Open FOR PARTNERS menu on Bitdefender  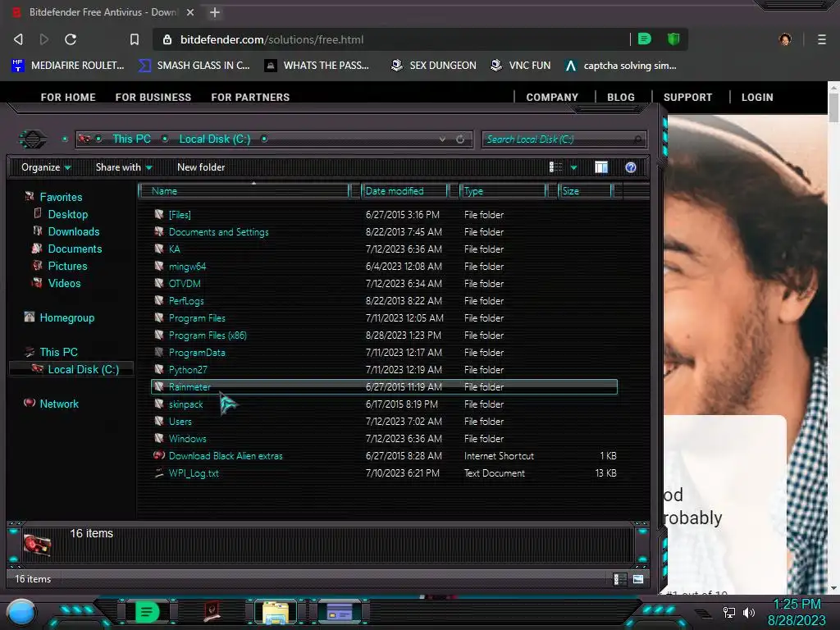click(x=250, y=97)
